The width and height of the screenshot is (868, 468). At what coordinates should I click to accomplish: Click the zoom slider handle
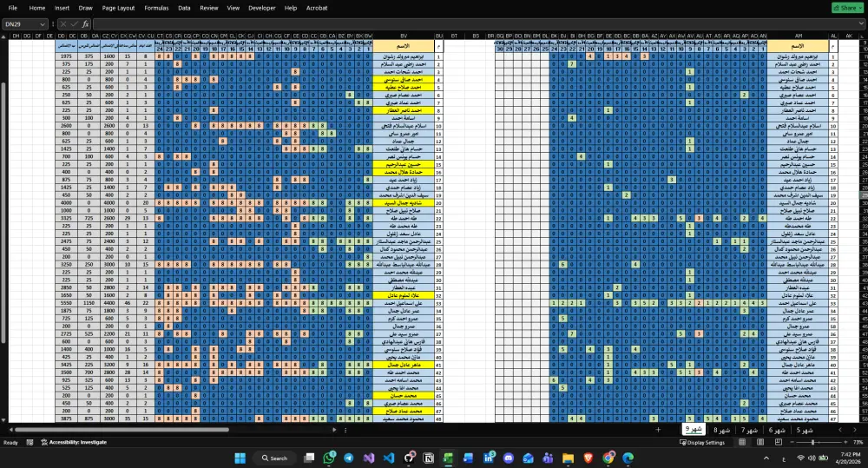point(812,442)
